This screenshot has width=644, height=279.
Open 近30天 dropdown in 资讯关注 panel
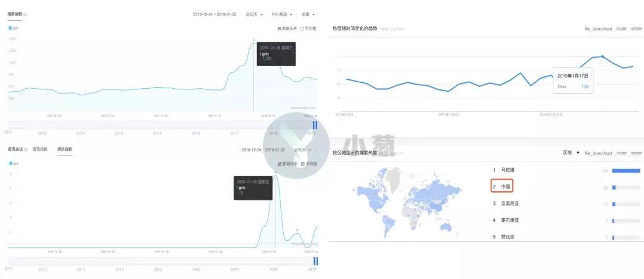point(303,150)
